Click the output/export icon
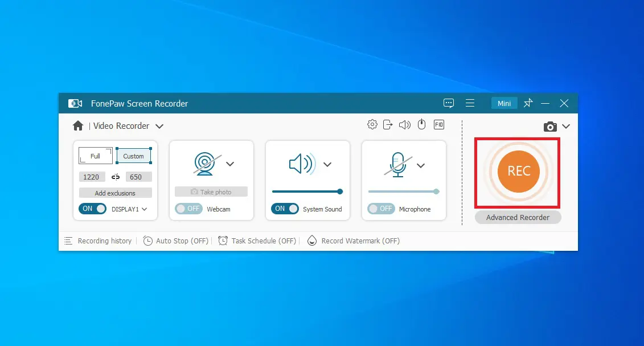This screenshot has height=346, width=644. click(388, 125)
